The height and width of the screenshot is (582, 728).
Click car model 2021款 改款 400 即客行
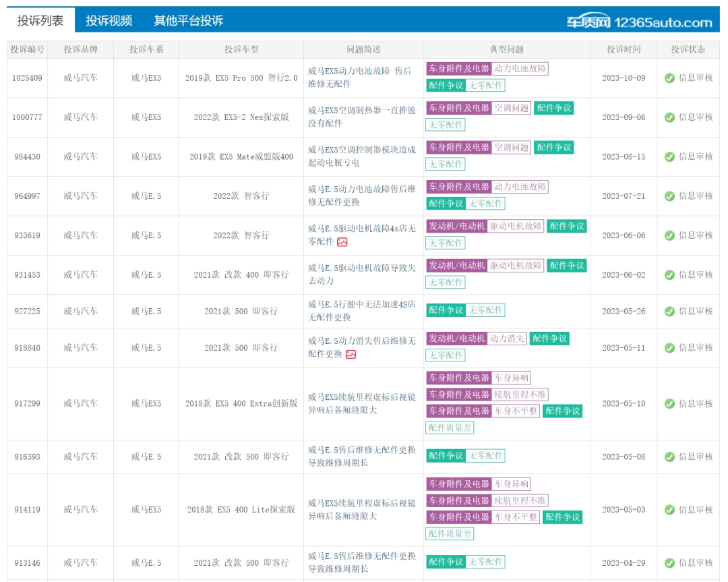tap(241, 275)
